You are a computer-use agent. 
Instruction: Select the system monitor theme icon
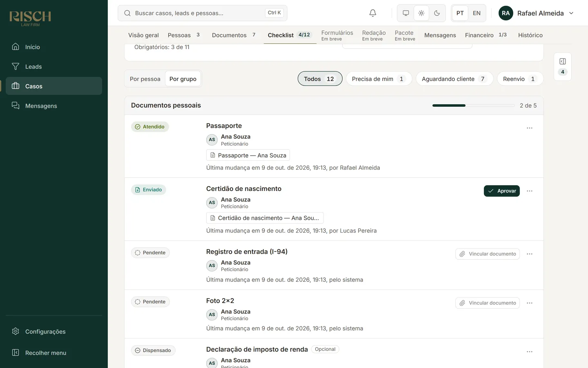[x=406, y=13]
